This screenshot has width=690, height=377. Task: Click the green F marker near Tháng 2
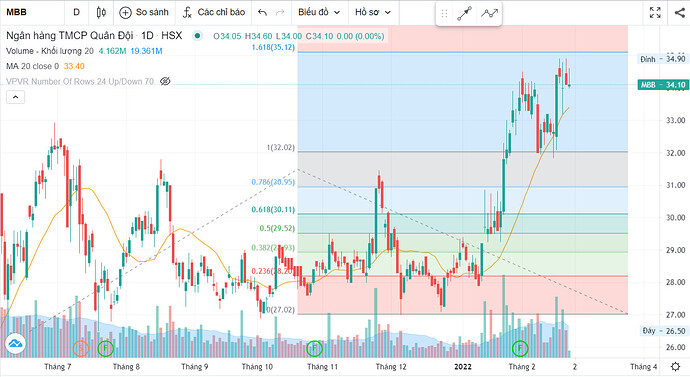[520, 348]
